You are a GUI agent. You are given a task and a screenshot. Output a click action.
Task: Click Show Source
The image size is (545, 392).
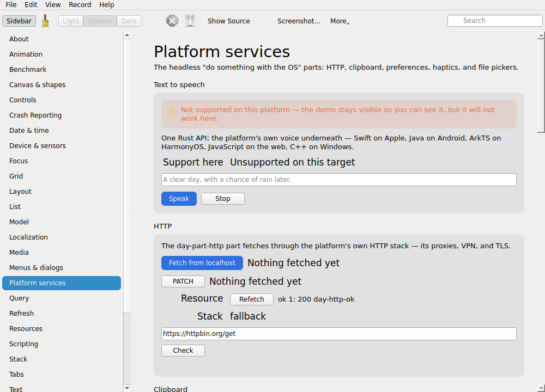229,21
